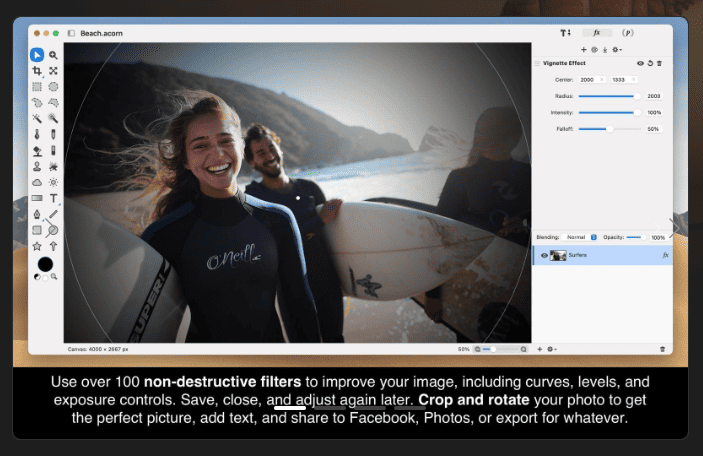Screen dimensions: 703x456
Task: Select the Line tool
Action: pos(53,214)
